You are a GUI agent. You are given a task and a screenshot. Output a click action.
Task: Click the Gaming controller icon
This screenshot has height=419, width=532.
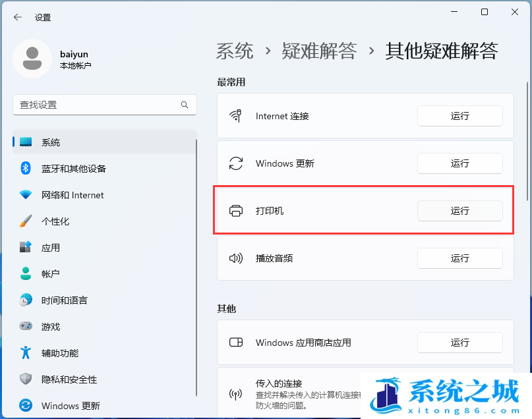26,326
